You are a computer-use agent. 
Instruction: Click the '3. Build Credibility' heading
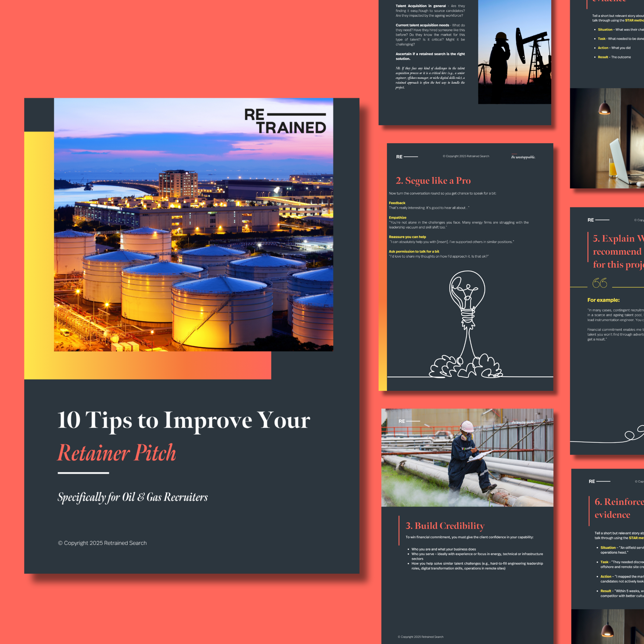pos(445,526)
